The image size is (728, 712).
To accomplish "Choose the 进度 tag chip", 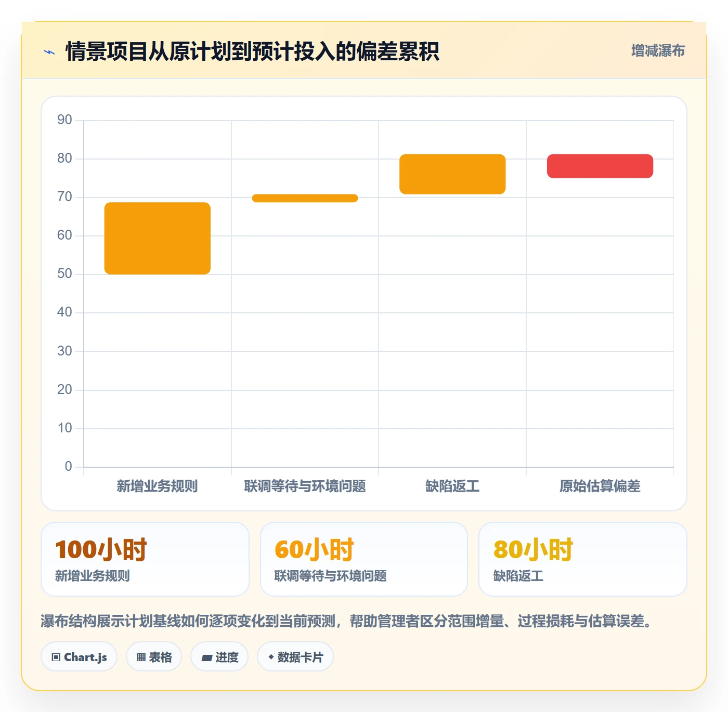I will (219, 657).
